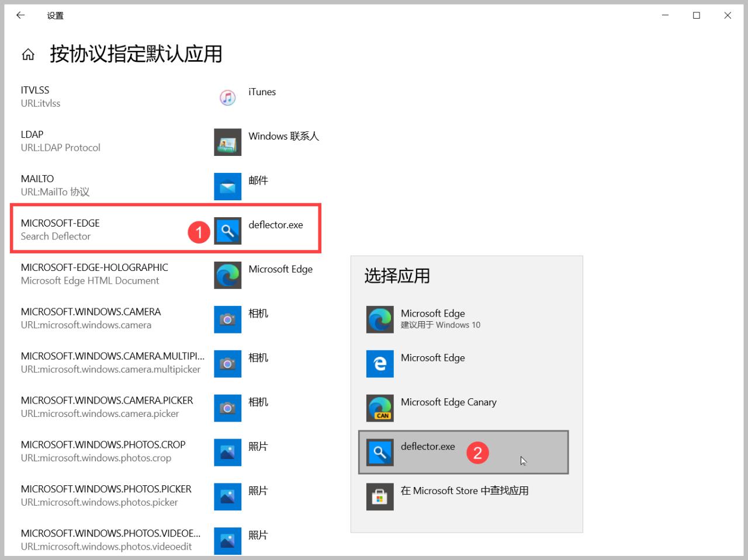Select the iTunes icon for ITVLSS

coord(227,98)
